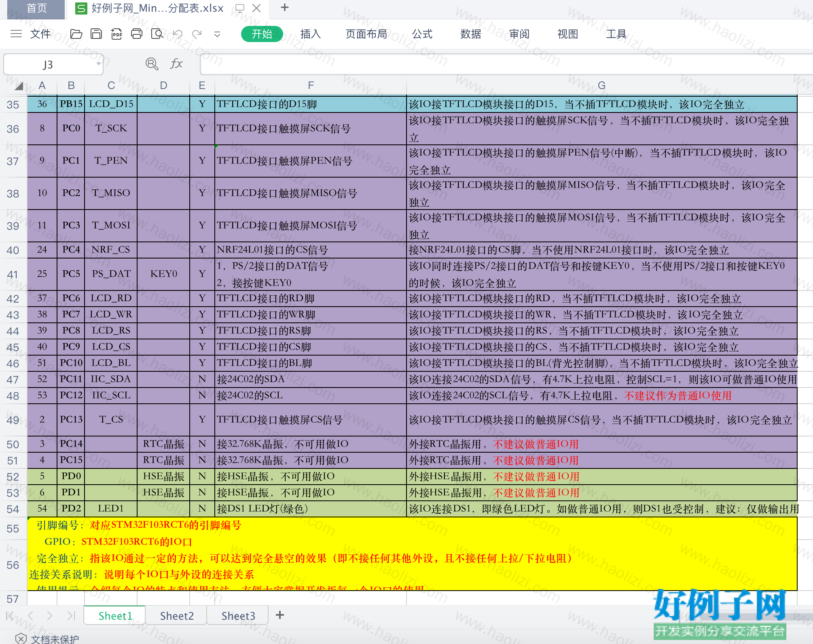The width and height of the screenshot is (813, 644).
Task: Jump to first sheet arrow
Action: click(x=10, y=616)
